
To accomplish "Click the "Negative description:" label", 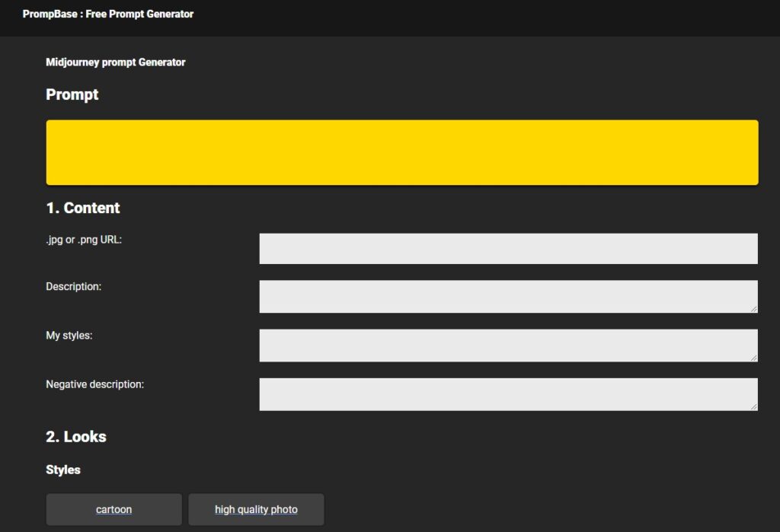I will 94,384.
